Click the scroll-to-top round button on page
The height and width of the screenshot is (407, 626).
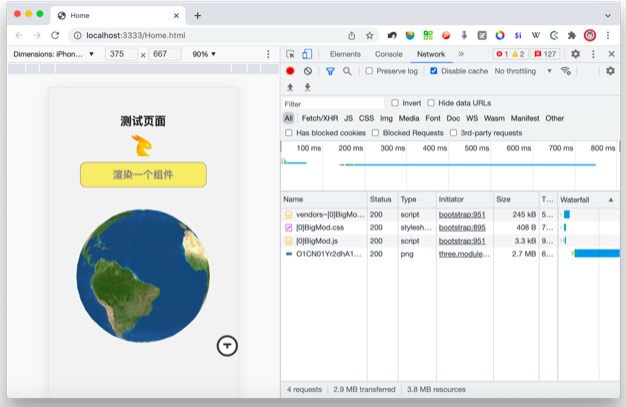coord(228,345)
